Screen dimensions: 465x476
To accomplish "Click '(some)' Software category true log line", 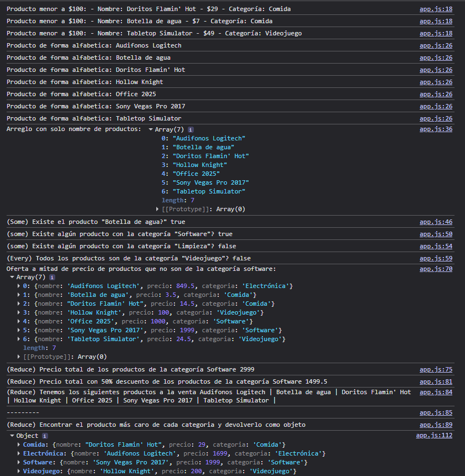I will pyautogui.click(x=119, y=234).
